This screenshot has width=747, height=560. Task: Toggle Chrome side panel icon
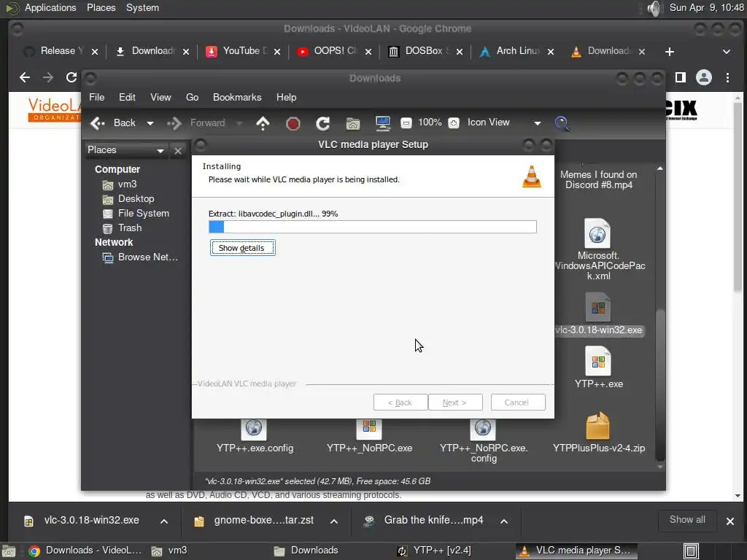681,77
